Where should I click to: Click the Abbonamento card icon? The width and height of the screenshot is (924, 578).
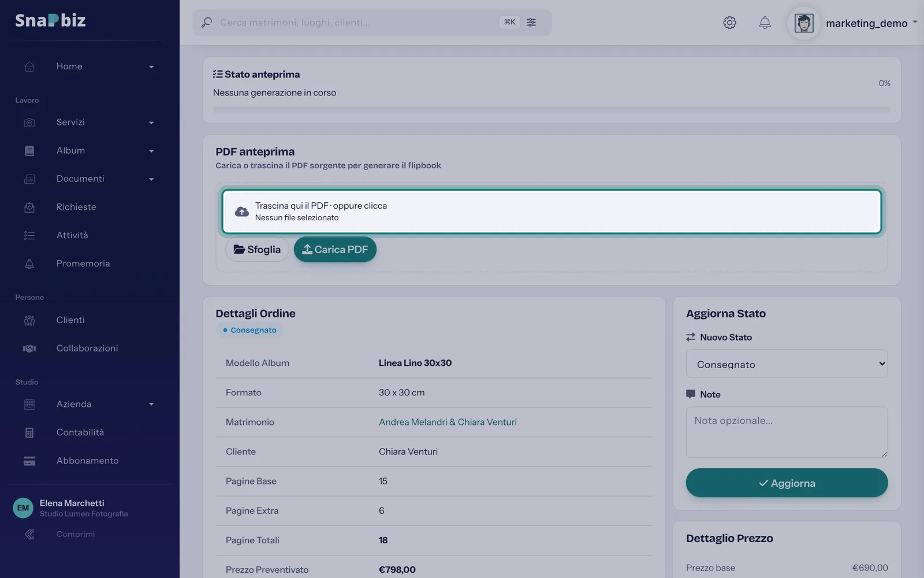[29, 461]
